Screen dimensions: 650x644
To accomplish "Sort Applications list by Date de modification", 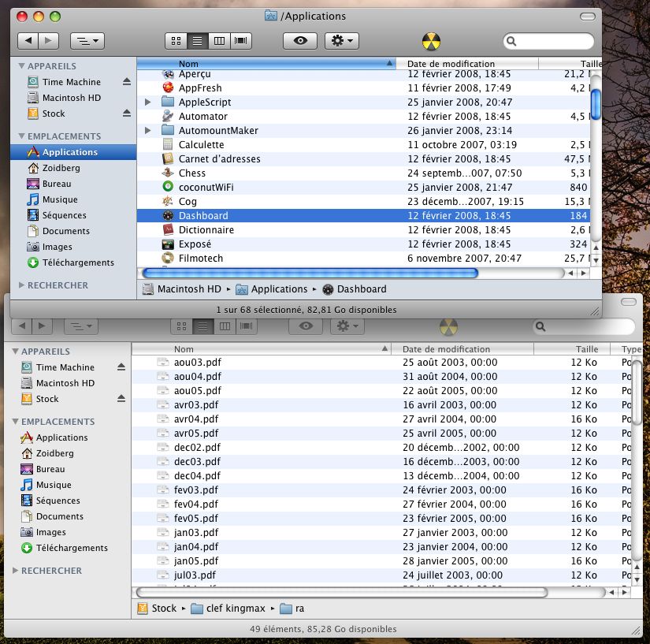I will coord(467,63).
